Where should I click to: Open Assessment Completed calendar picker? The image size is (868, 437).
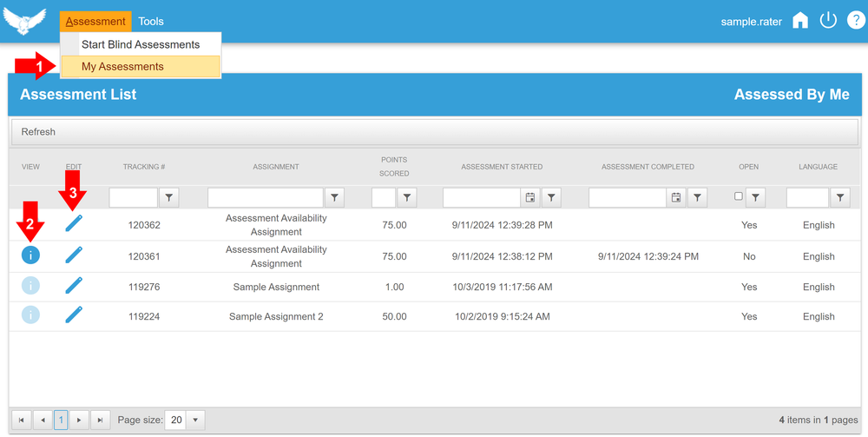[676, 198]
